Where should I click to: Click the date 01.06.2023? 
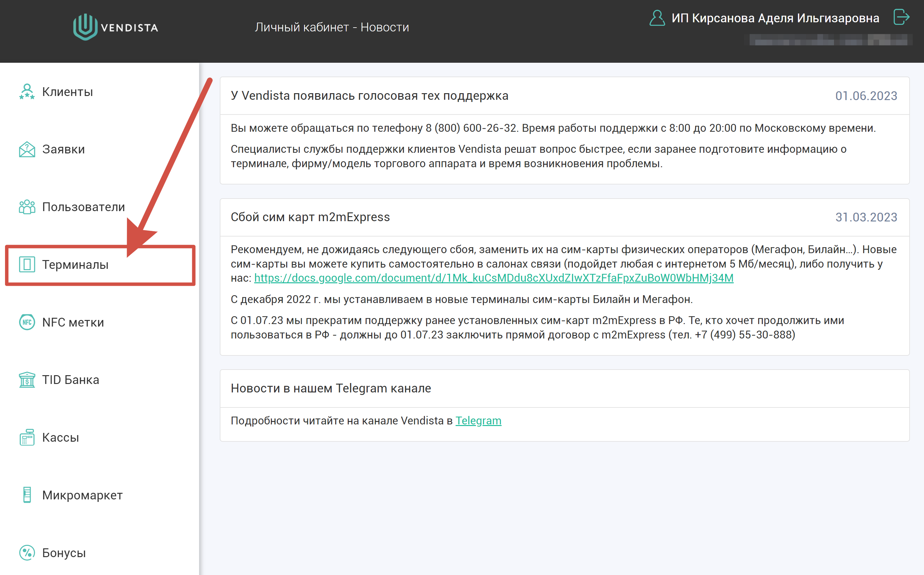866,96
